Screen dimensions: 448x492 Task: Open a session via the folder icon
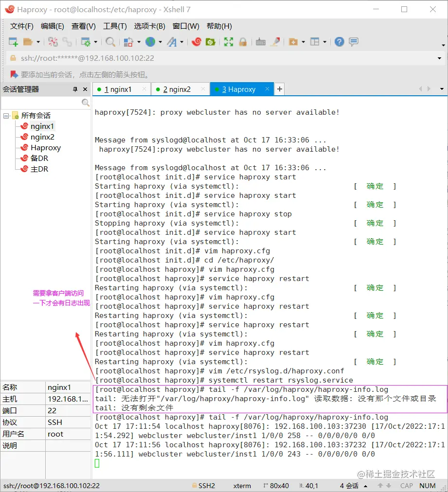(x=28, y=42)
